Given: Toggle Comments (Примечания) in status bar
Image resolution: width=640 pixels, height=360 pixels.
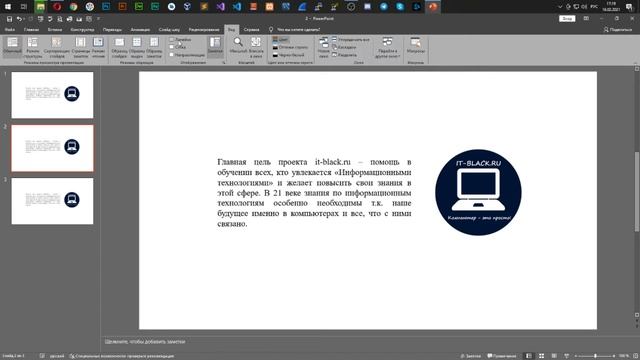Looking at the screenshot, I should [502, 356].
